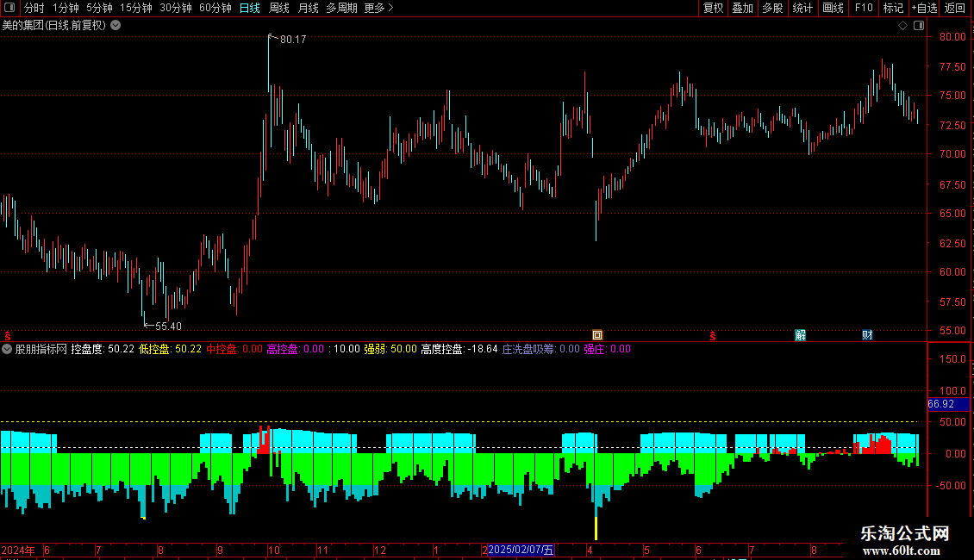974x560 pixels.
Task: Toggle the right side panel icon
Action: [919, 26]
